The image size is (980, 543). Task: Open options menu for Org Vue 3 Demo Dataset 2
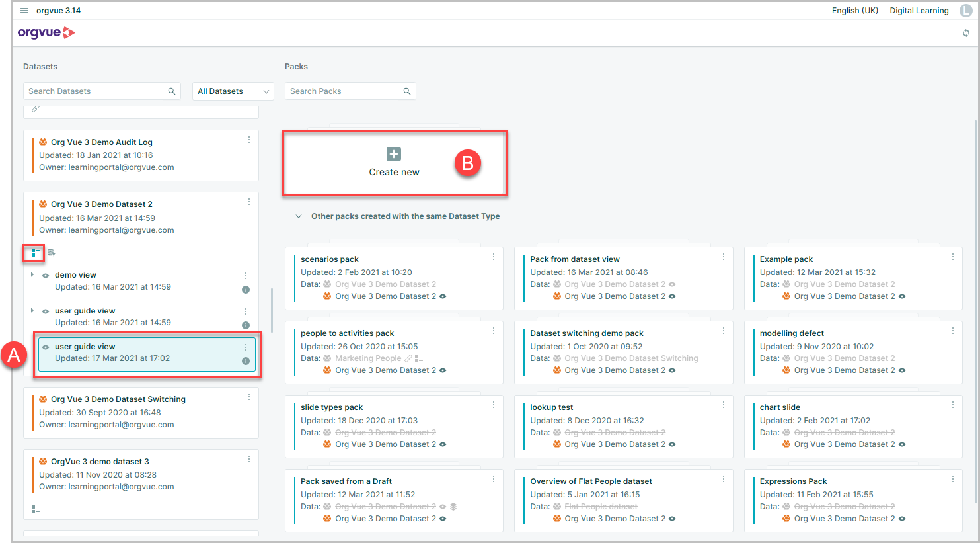(x=249, y=202)
